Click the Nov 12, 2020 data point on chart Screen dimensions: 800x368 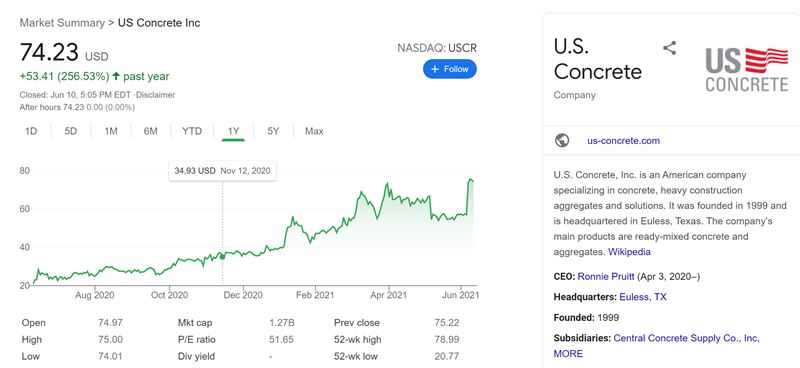point(222,256)
